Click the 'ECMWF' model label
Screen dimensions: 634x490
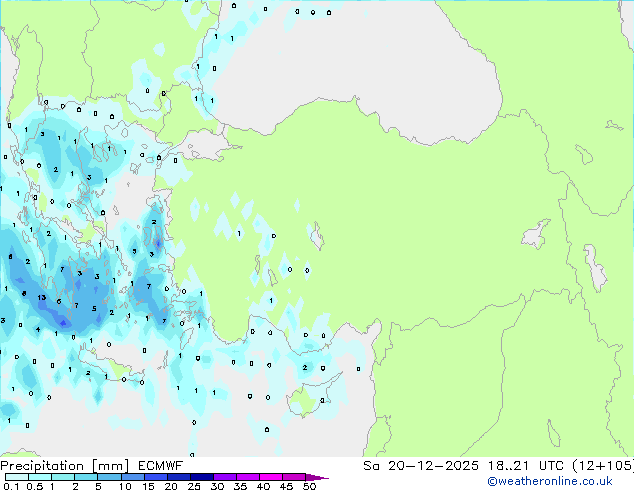coord(161,466)
